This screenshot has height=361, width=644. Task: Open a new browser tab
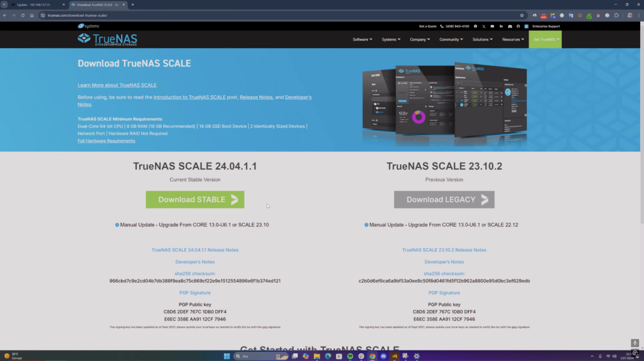133,4
